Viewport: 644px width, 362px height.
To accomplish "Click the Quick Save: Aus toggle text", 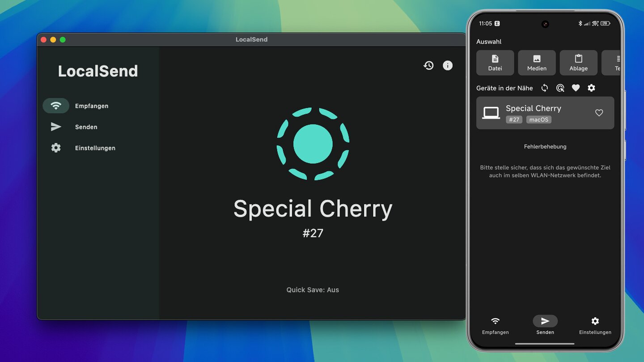I will coord(313,290).
